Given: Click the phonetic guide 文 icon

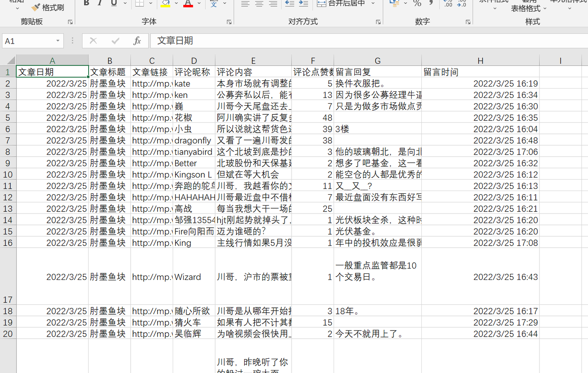Looking at the screenshot, I should point(214,3).
